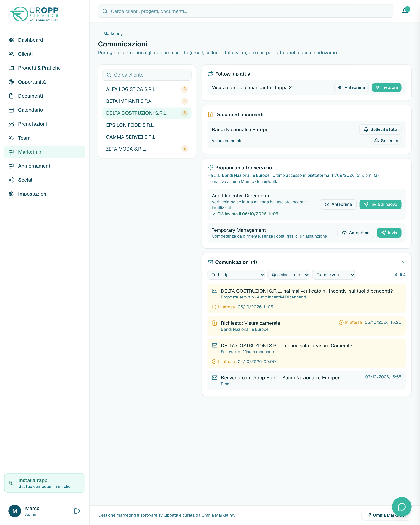Click Invia ora for the follow-up
The height and width of the screenshot is (525, 420).
(386, 87)
